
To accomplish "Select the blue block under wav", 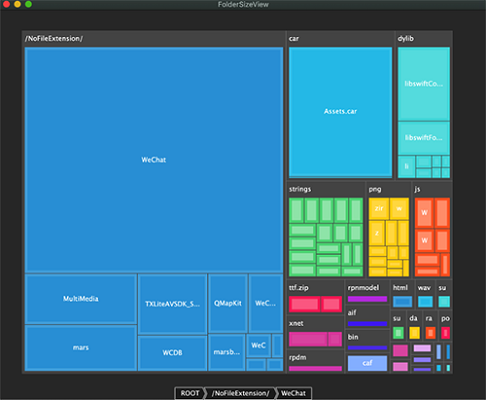I will pos(425,302).
